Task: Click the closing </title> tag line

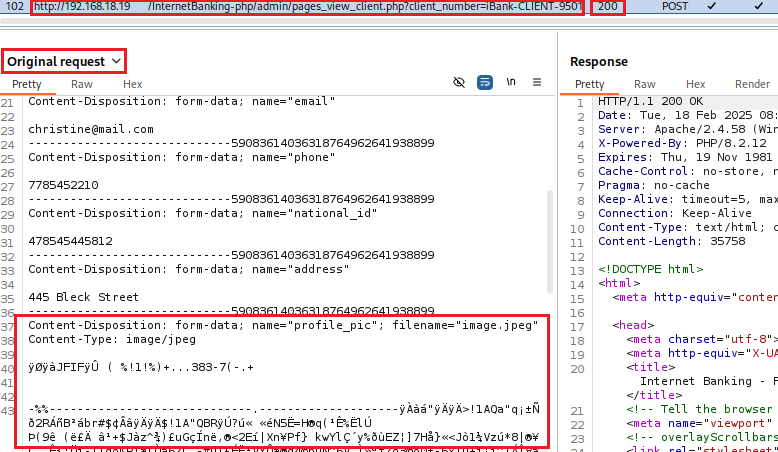Action: (654, 395)
